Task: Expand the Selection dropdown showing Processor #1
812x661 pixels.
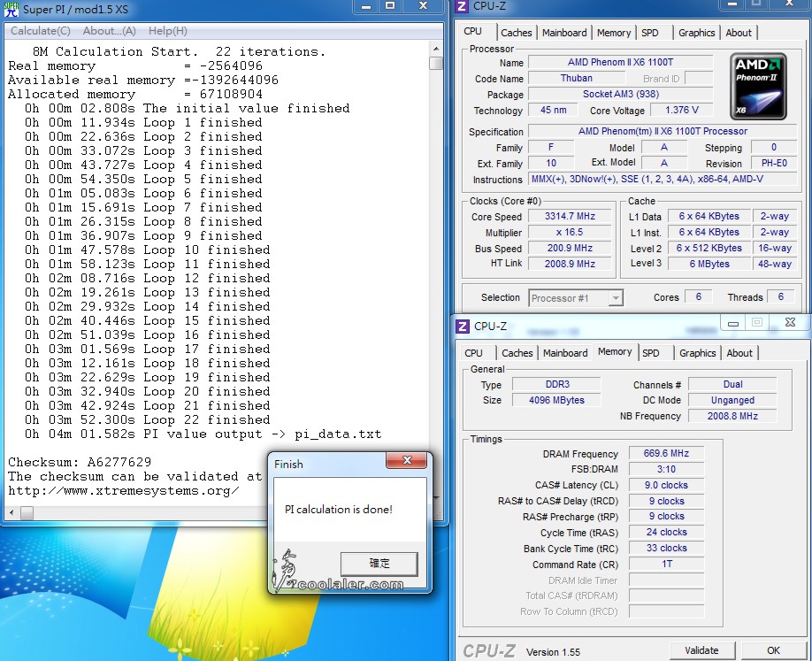Action: click(616, 298)
